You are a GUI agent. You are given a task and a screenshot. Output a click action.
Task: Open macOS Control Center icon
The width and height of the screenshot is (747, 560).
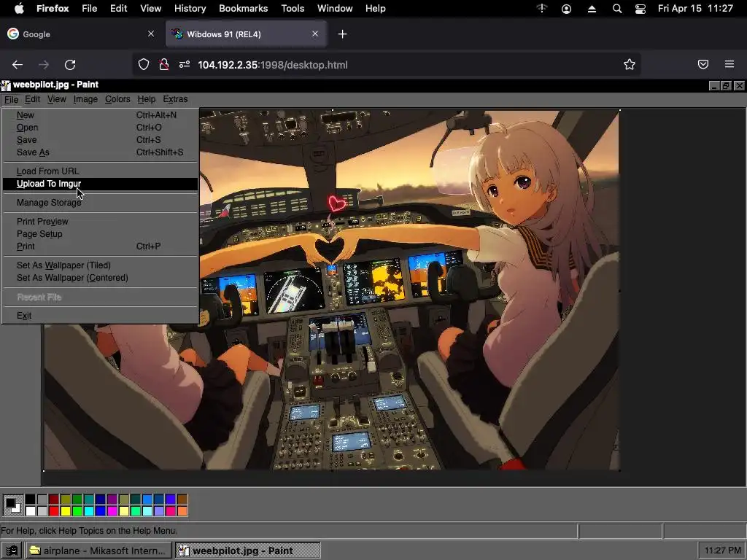click(640, 9)
